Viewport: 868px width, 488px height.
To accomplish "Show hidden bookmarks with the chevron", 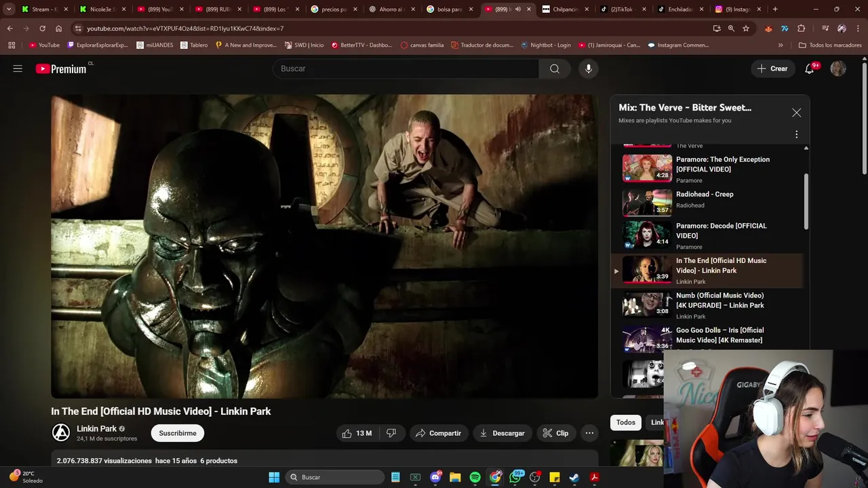I will coord(781,45).
